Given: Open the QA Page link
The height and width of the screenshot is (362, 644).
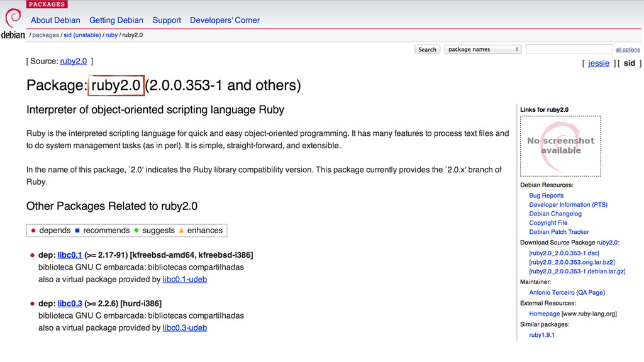Looking at the screenshot, I should click(591, 293).
